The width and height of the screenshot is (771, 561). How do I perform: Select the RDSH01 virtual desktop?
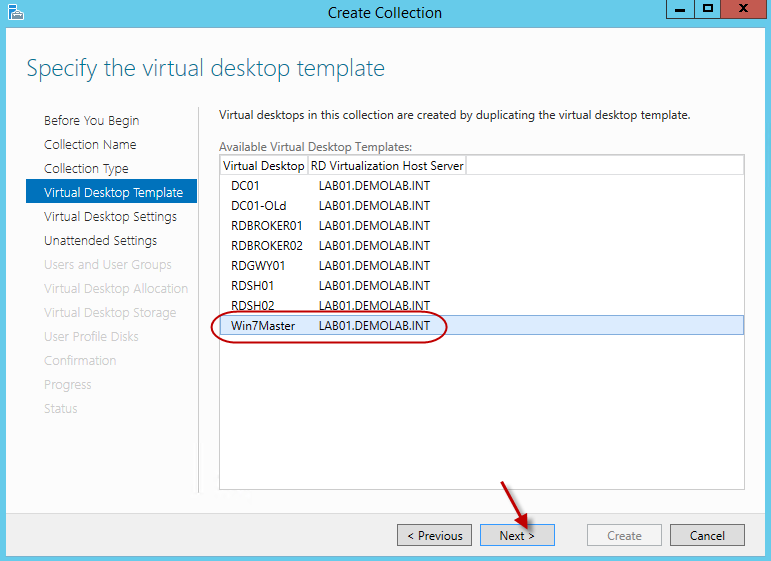pos(253,286)
